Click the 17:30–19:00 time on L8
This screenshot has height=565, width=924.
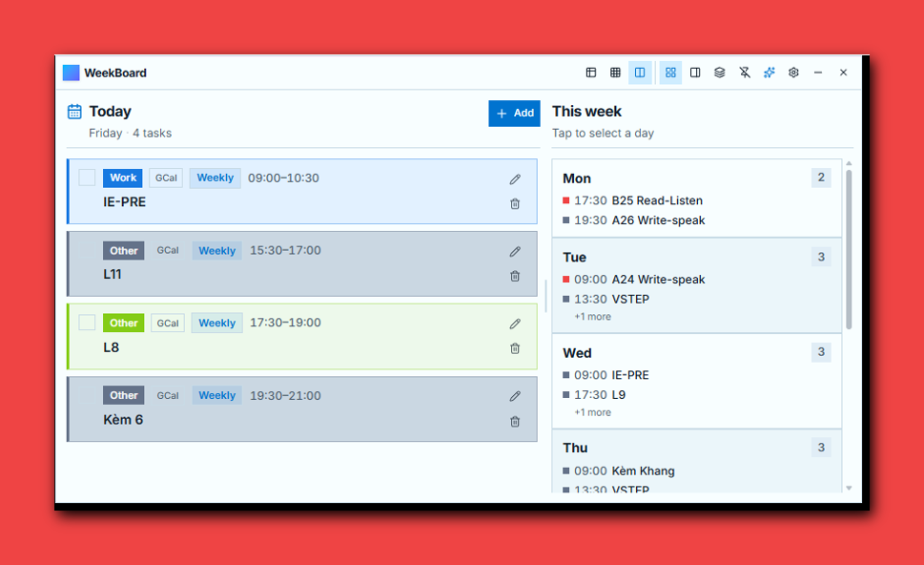point(285,323)
